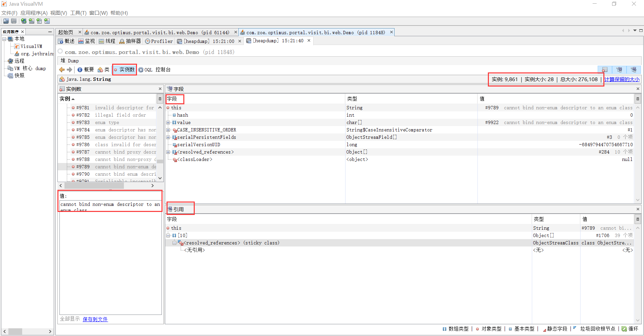Click the 保存到文件 link
This screenshot has height=336, width=644.
click(x=95, y=319)
